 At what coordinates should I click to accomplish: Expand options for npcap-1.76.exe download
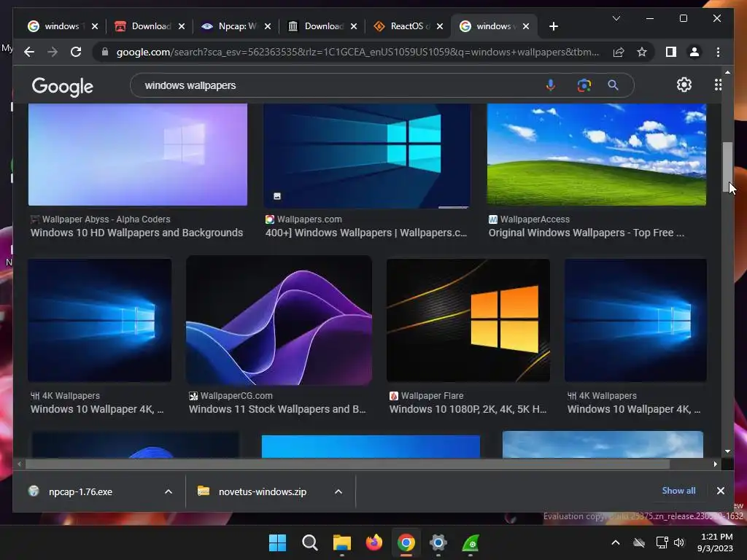(169, 491)
